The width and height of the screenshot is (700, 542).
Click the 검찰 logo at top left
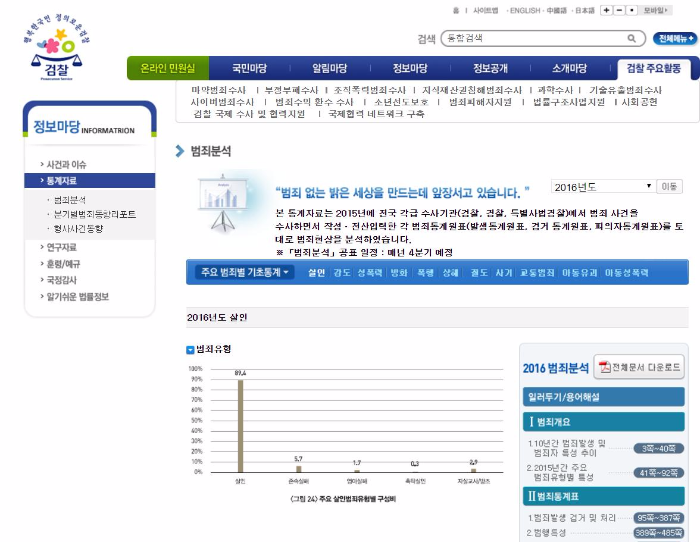57,47
